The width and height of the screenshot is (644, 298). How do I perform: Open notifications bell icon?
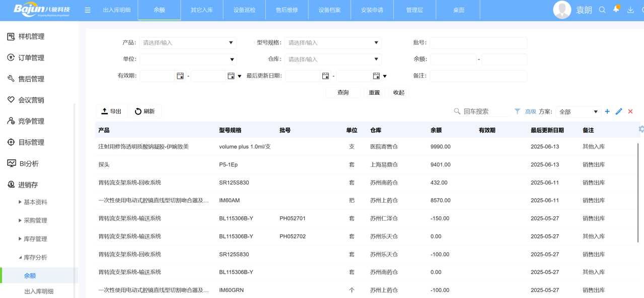[616, 10]
